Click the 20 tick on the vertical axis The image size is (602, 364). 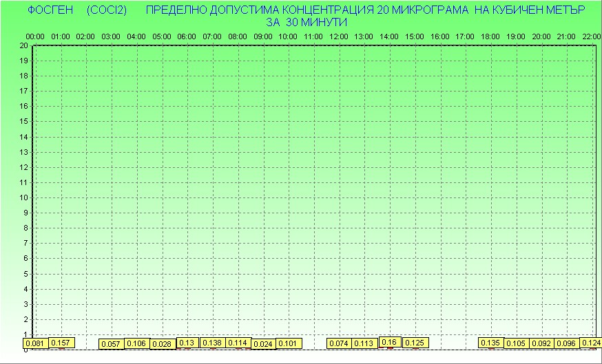[x=24, y=45]
